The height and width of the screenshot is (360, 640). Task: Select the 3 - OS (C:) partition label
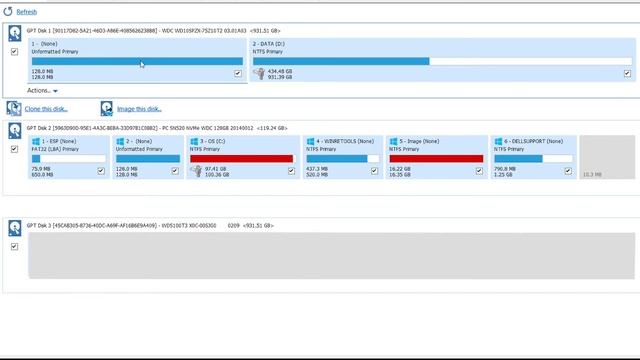point(213,141)
